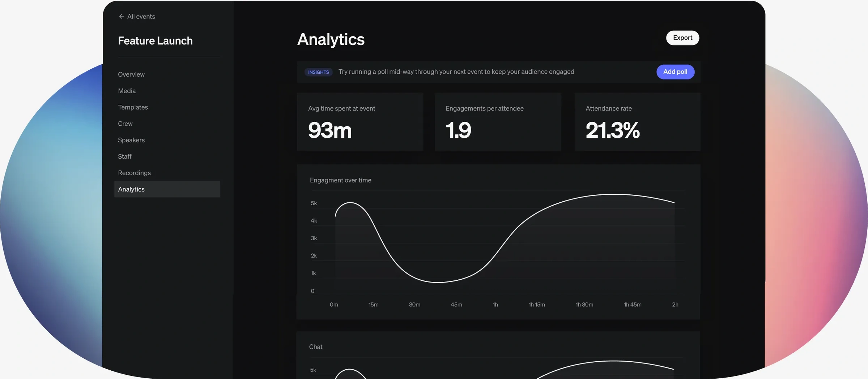Go back to All events
Screen dimensions: 868x379
click(141, 17)
